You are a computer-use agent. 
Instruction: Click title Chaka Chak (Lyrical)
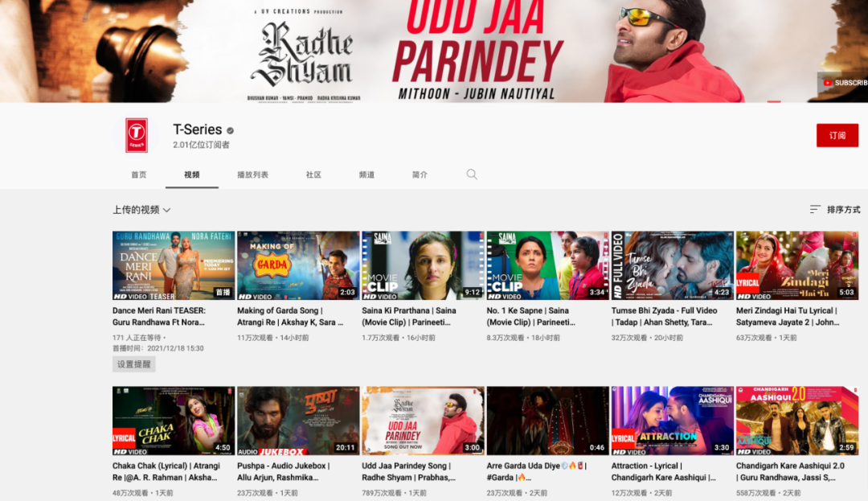pyautogui.click(x=166, y=472)
